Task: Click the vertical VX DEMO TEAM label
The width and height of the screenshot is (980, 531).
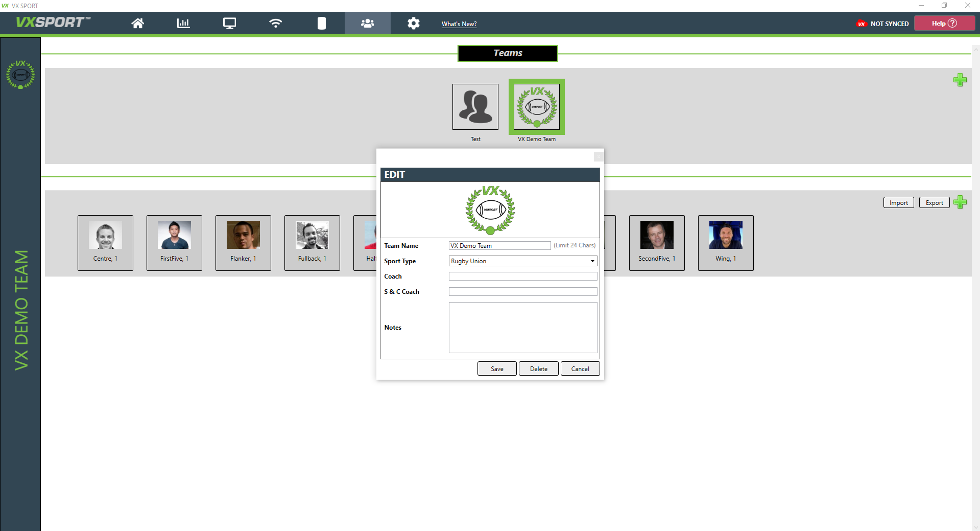Action: [21, 310]
